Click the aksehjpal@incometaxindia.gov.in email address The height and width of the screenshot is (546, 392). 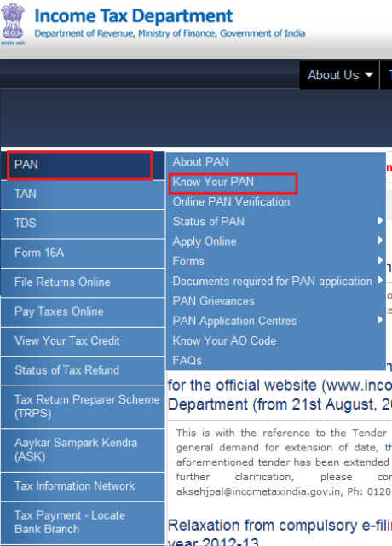(259, 491)
